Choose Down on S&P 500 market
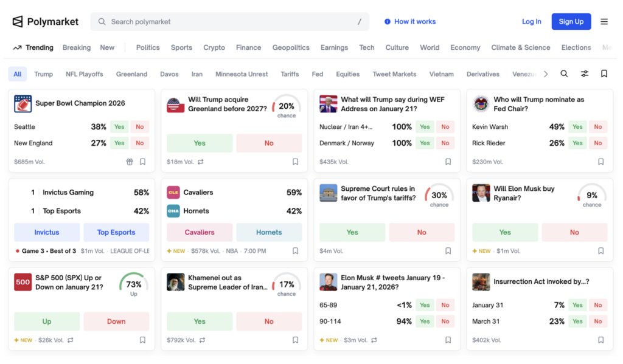The height and width of the screenshot is (364, 623). pos(116,321)
